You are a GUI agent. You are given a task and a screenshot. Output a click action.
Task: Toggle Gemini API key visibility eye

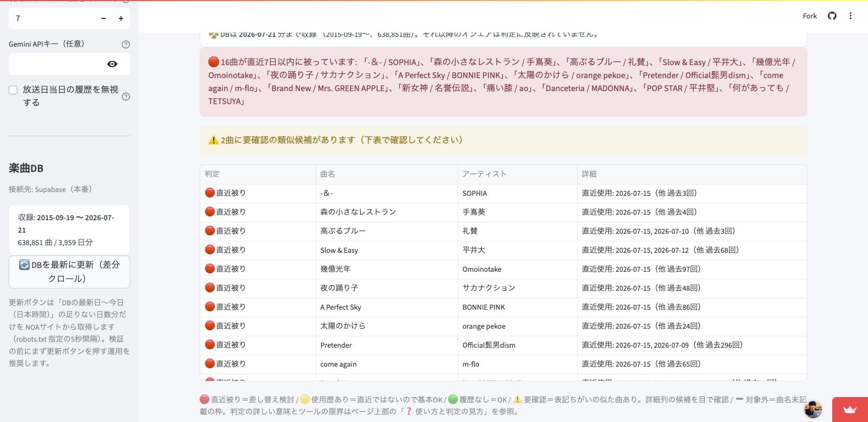[x=112, y=64]
